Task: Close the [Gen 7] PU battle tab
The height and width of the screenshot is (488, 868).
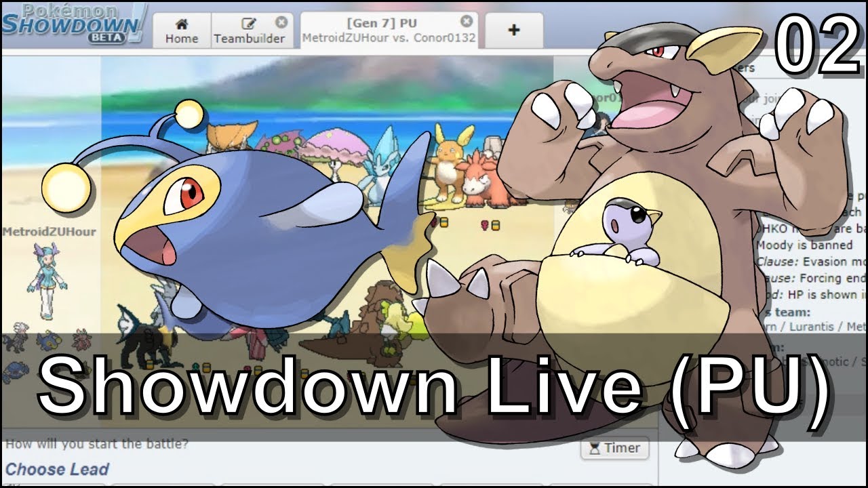Action: tap(466, 22)
